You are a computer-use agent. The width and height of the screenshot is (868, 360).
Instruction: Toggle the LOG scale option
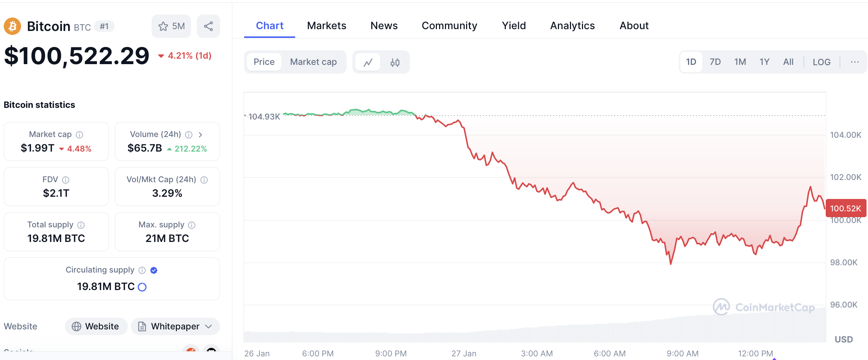coord(821,62)
